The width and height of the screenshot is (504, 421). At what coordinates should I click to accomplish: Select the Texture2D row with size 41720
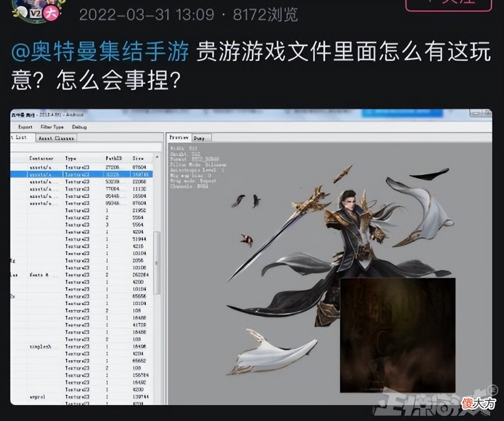pos(82,325)
